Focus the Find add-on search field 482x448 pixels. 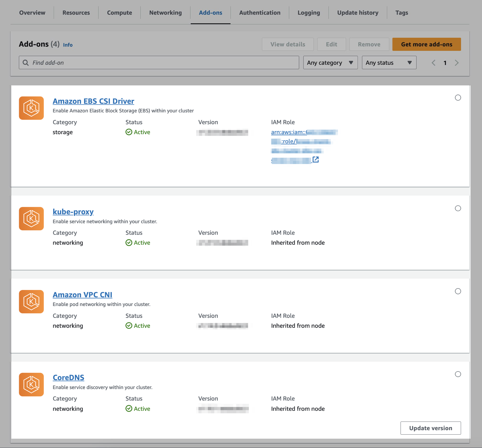163,63
